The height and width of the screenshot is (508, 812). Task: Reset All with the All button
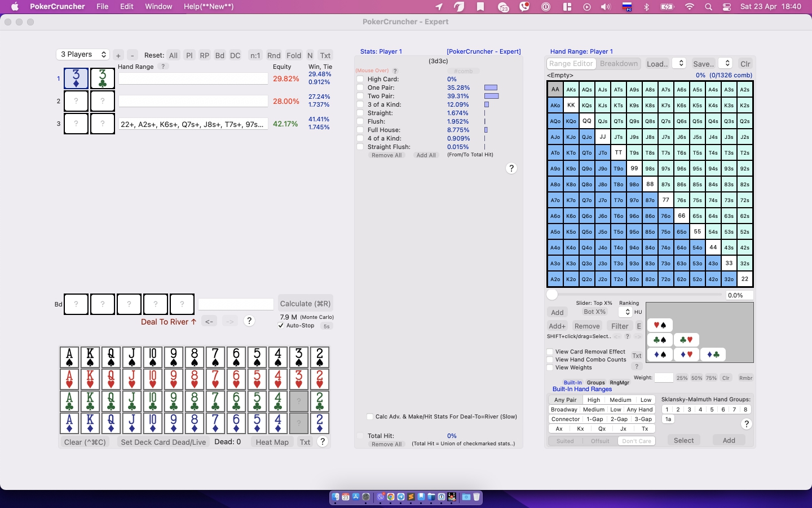coord(173,55)
